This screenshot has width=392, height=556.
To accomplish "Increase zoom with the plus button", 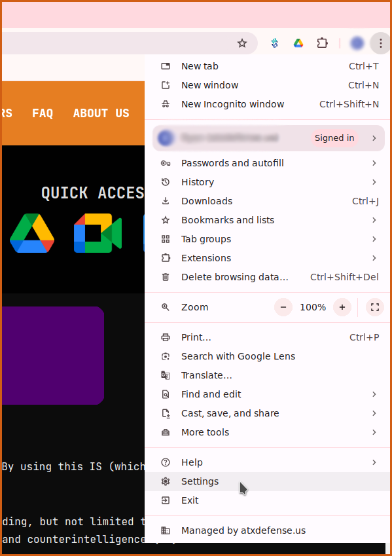I will 342,307.
